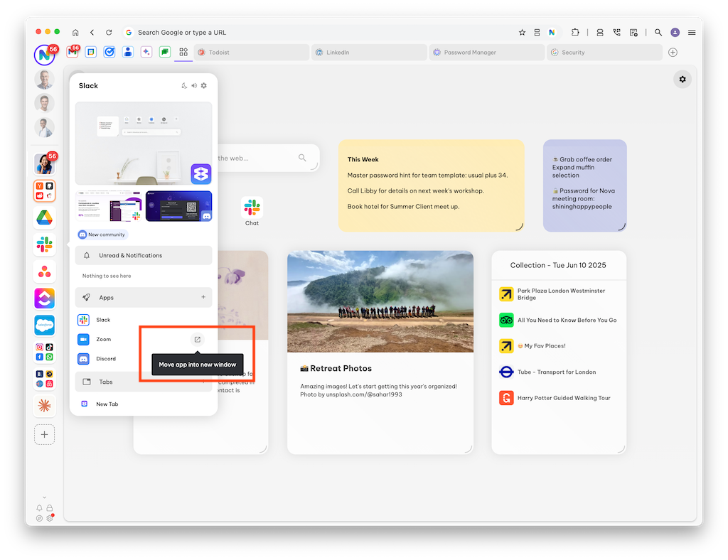
Task: Open the Slack page preview thumbnail
Action: tap(109, 206)
